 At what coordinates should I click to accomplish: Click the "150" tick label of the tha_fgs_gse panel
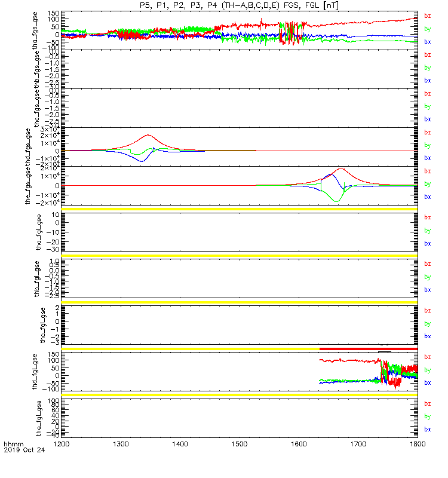point(54,13)
